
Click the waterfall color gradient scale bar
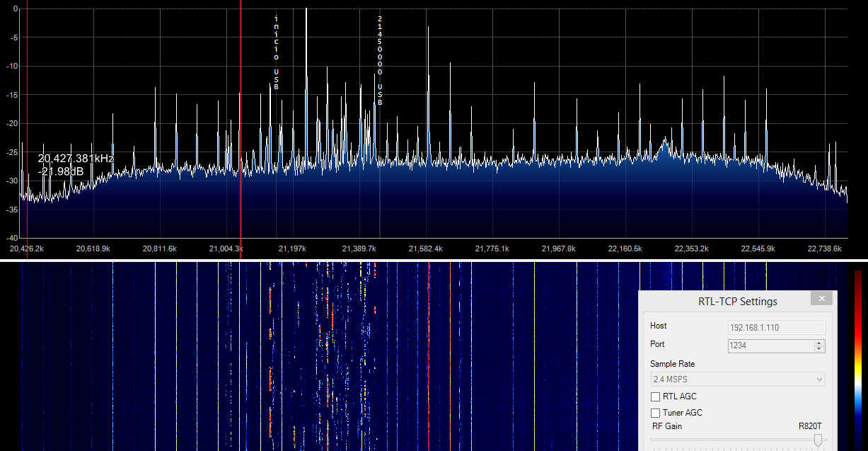857,354
